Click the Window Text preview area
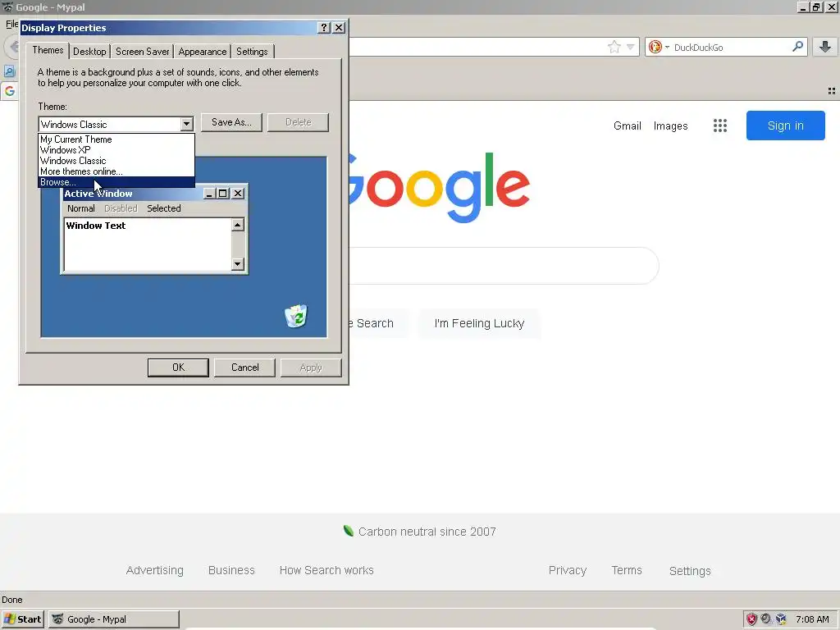 [x=148, y=244]
